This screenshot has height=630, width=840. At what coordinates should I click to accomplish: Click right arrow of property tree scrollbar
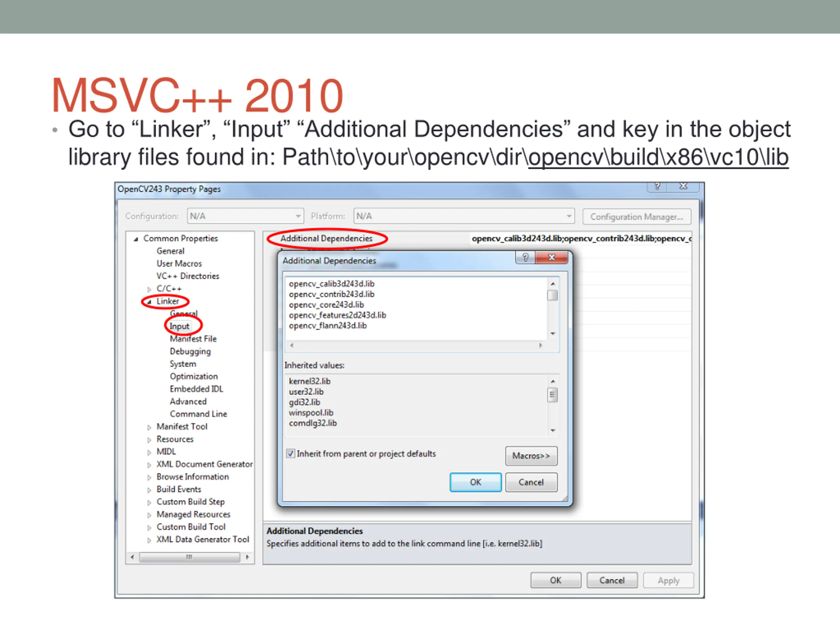tap(247, 557)
